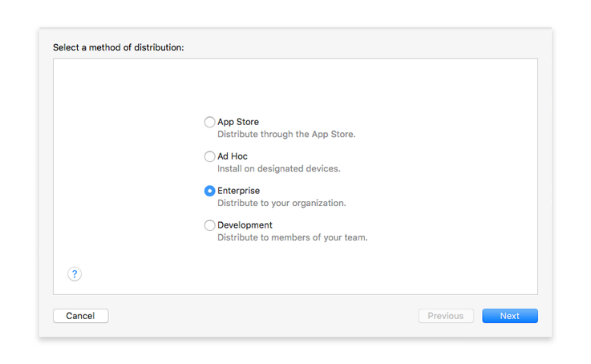The image size is (591, 364).
Task: Click the "Select a method of distribution:" heading
Action: click(x=119, y=47)
